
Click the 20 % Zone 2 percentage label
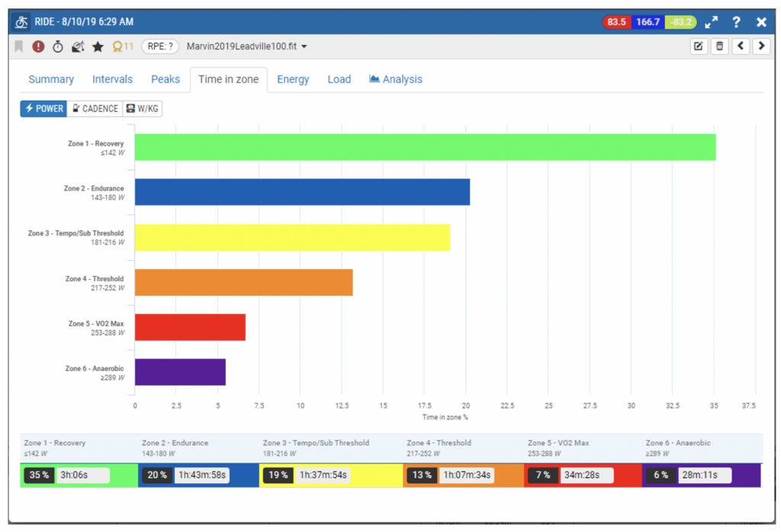[157, 475]
